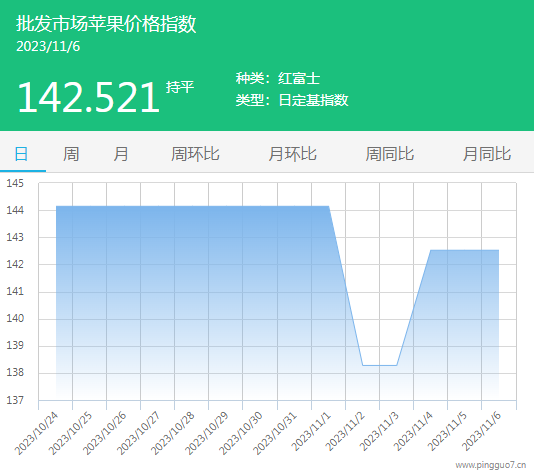Viewport: 534px width, 476px height.
Task: Click the 类型：日定基指数 label
Action: pyautogui.click(x=292, y=100)
